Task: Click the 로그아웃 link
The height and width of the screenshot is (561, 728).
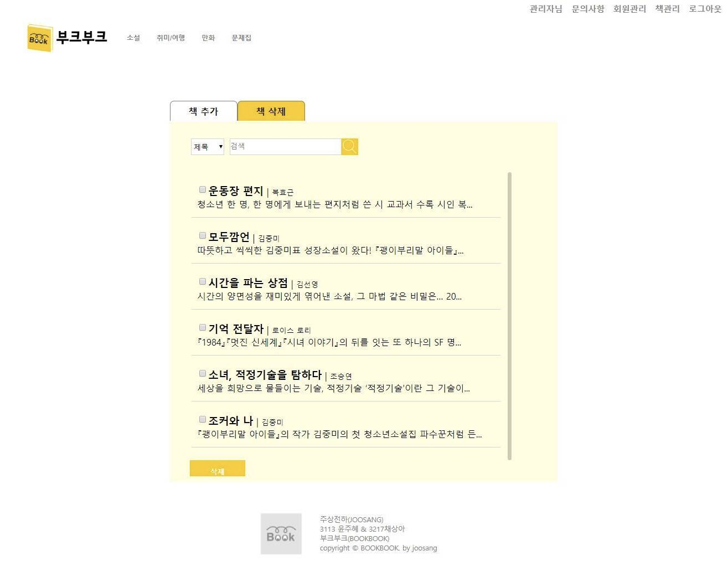Action: pyautogui.click(x=704, y=8)
